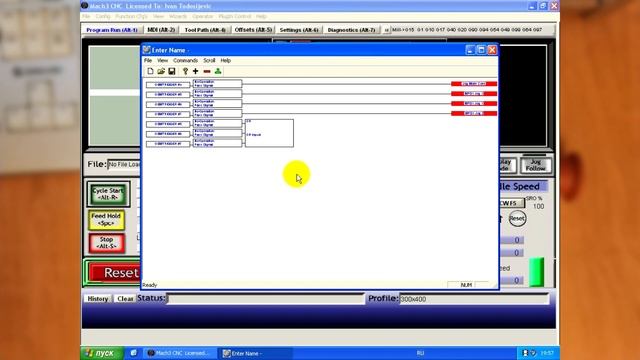Image resolution: width=640 pixels, height=360 pixels.
Task: Click the large red Reset button
Action: pos(114,273)
